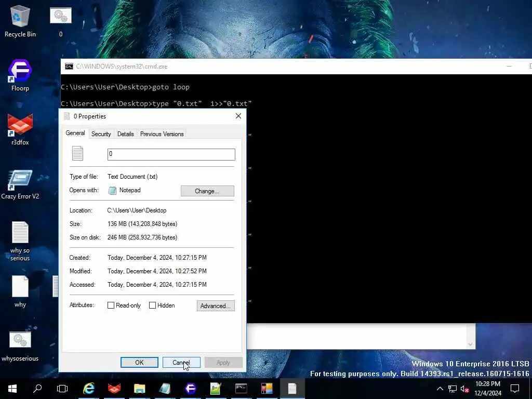Open the Advanced... attributes dialog
This screenshot has height=399, width=532.
(216, 305)
